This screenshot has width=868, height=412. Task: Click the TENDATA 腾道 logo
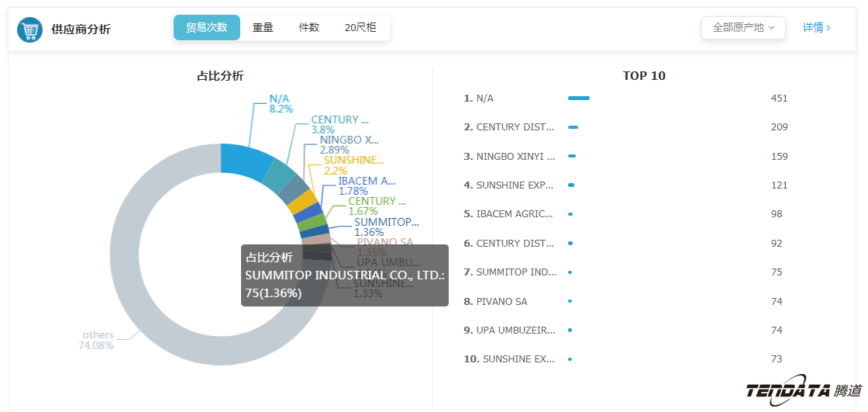click(x=803, y=391)
